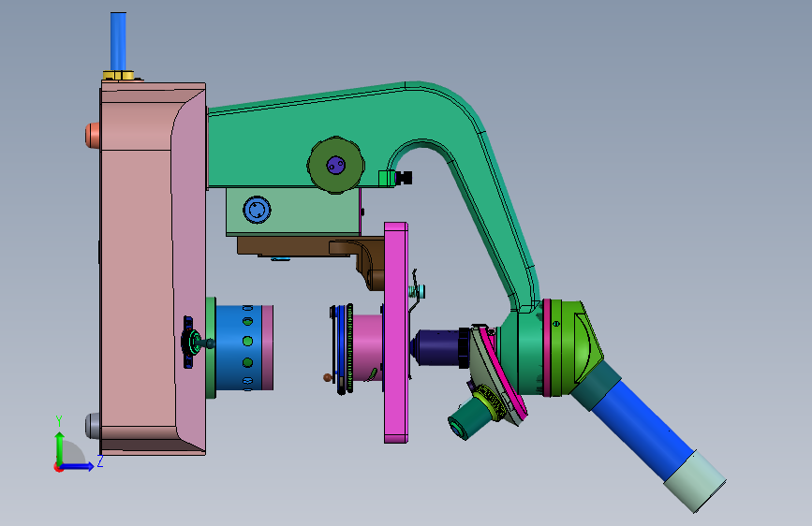
Task: Click the gray knob at the housing's bottom
Action: point(93,426)
